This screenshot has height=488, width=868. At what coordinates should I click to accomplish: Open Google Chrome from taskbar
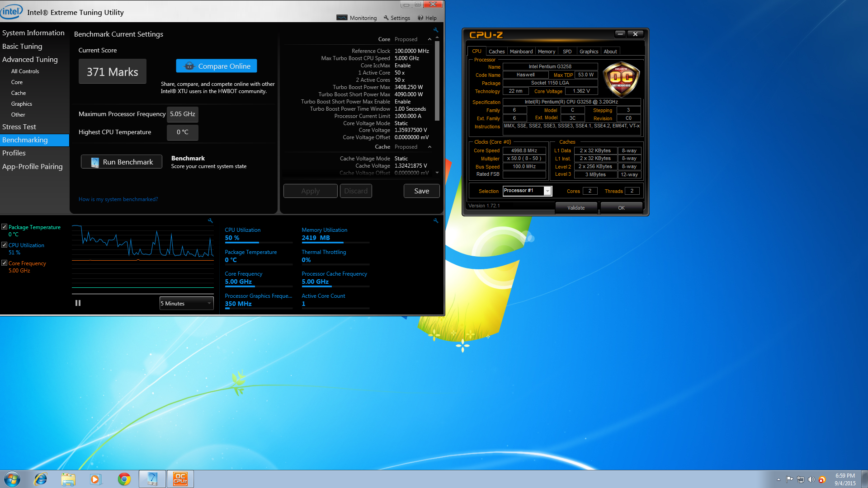pyautogui.click(x=124, y=479)
